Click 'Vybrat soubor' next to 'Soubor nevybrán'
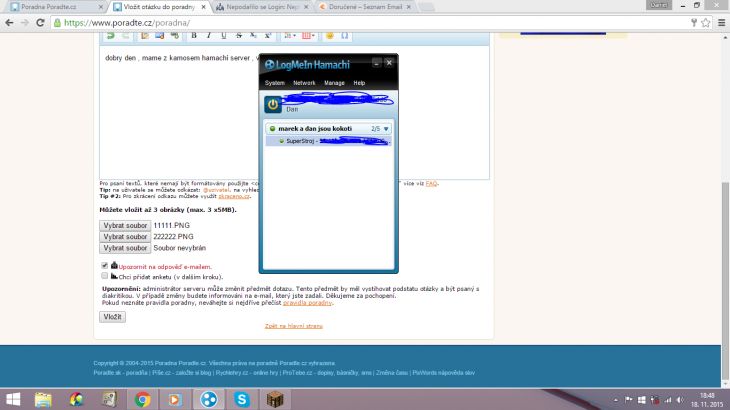Image resolution: width=730 pixels, height=410 pixels. pyautogui.click(x=125, y=248)
